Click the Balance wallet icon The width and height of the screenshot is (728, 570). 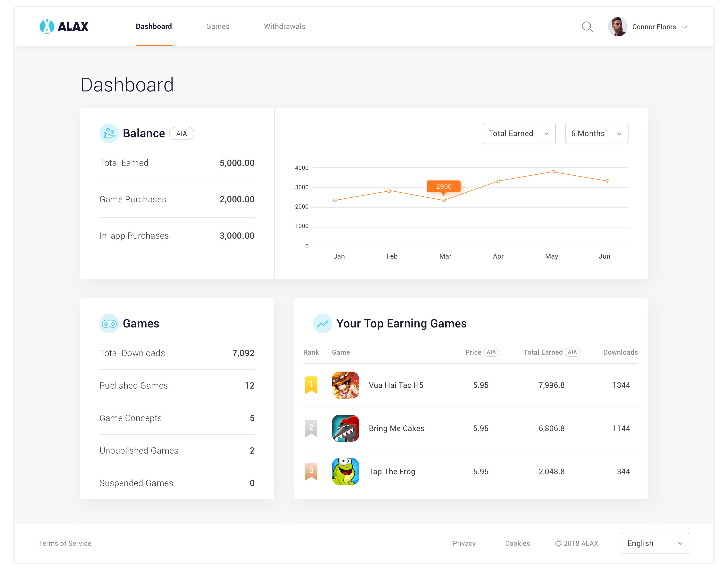pyautogui.click(x=109, y=133)
